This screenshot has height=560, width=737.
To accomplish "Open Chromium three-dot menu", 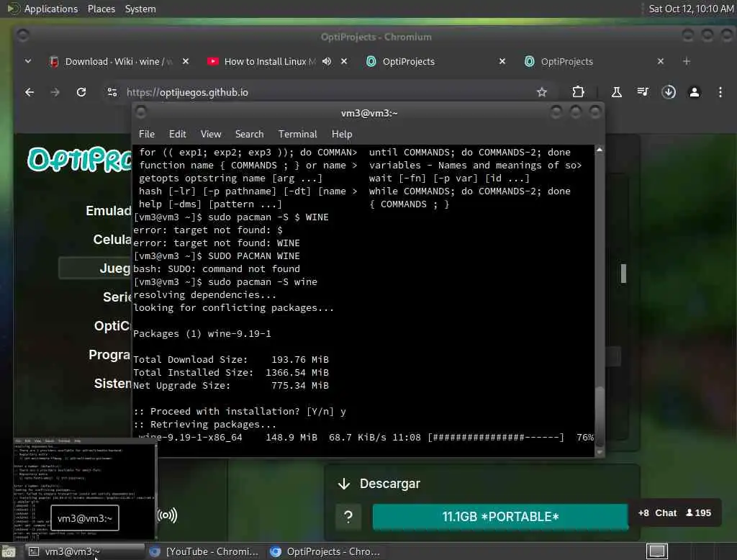I will [x=720, y=92].
